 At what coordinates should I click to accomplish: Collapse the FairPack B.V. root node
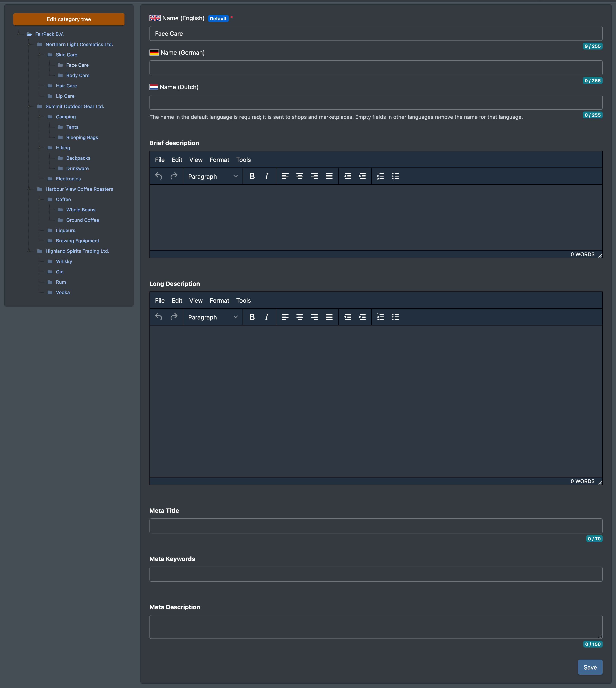(19, 34)
